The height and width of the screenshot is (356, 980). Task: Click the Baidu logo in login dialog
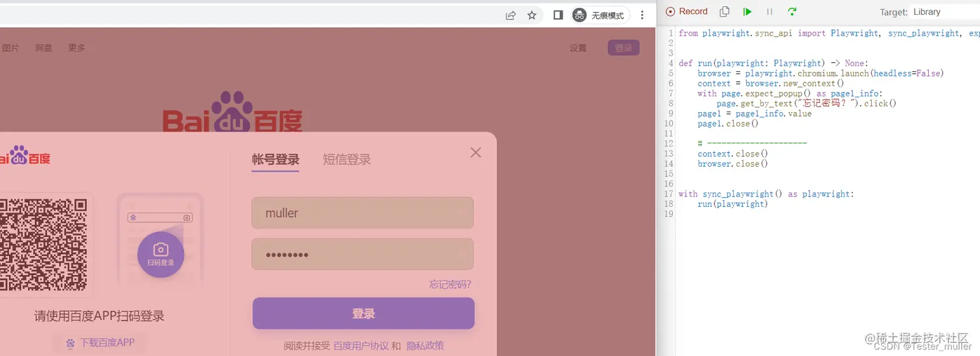tap(25, 156)
